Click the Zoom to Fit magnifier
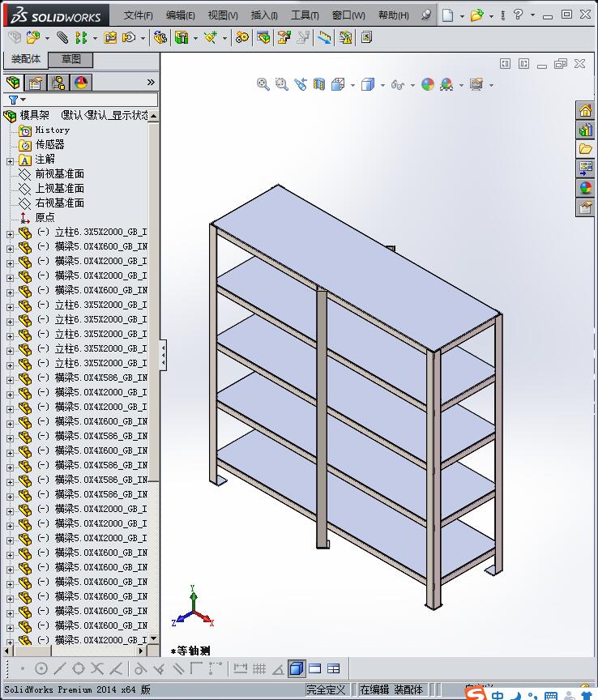598x700 pixels. 263,84
